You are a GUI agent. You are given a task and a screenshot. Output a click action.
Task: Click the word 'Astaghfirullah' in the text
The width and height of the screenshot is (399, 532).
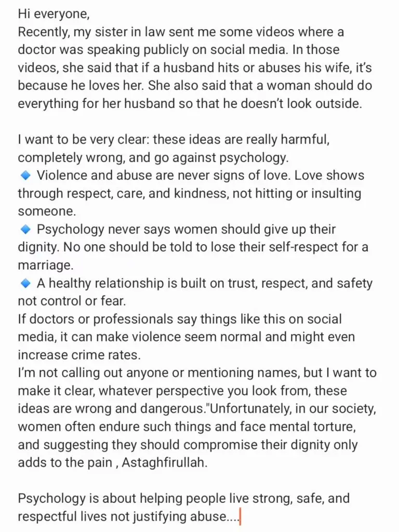[x=164, y=462]
